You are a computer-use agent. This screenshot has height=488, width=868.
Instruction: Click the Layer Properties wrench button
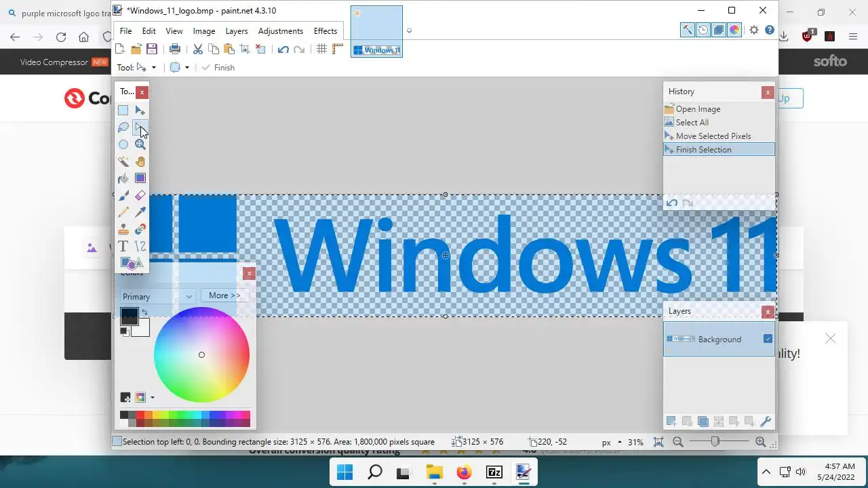click(766, 422)
